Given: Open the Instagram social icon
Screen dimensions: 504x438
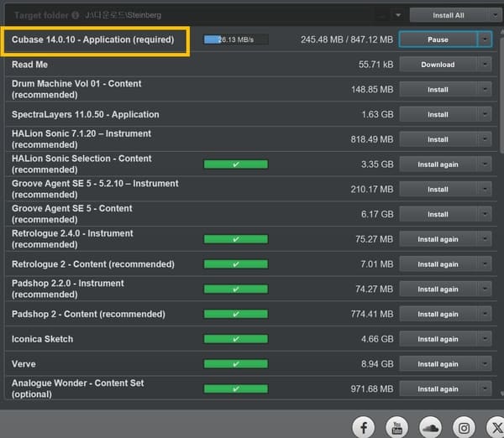Looking at the screenshot, I should [x=464, y=428].
